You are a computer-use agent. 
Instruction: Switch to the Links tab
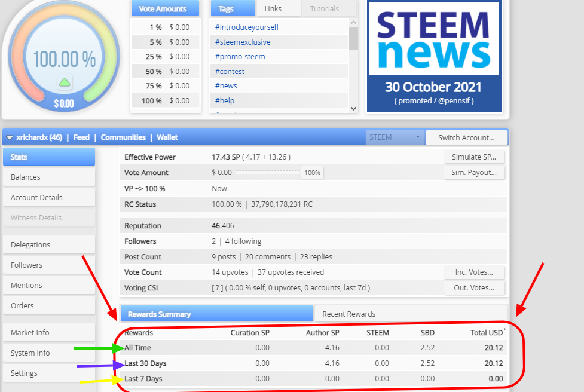pos(278,8)
